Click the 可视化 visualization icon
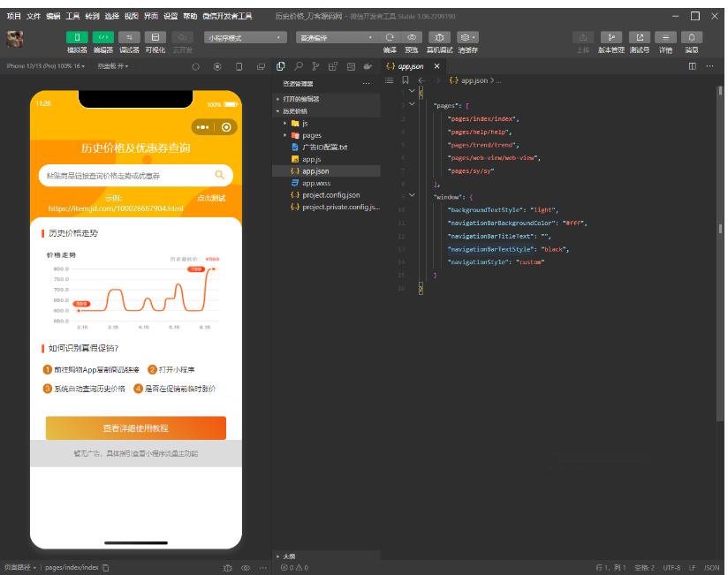 click(155, 37)
